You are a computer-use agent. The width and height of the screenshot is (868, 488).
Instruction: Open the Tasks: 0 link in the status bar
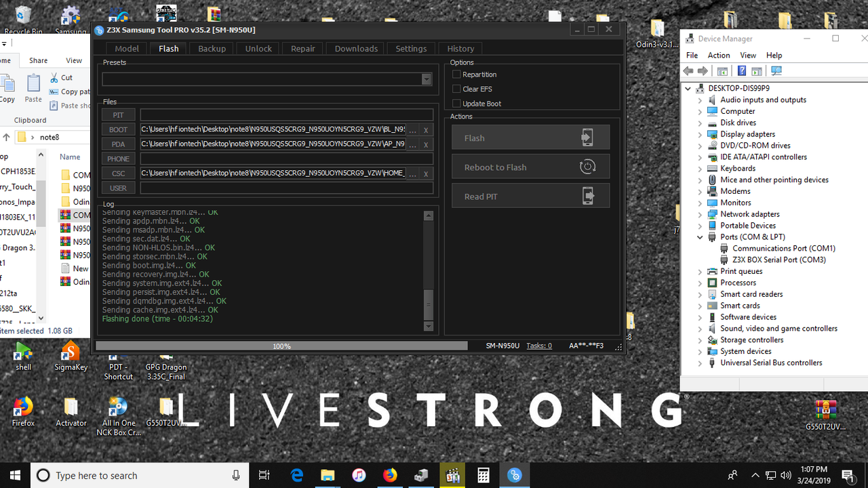tap(538, 346)
